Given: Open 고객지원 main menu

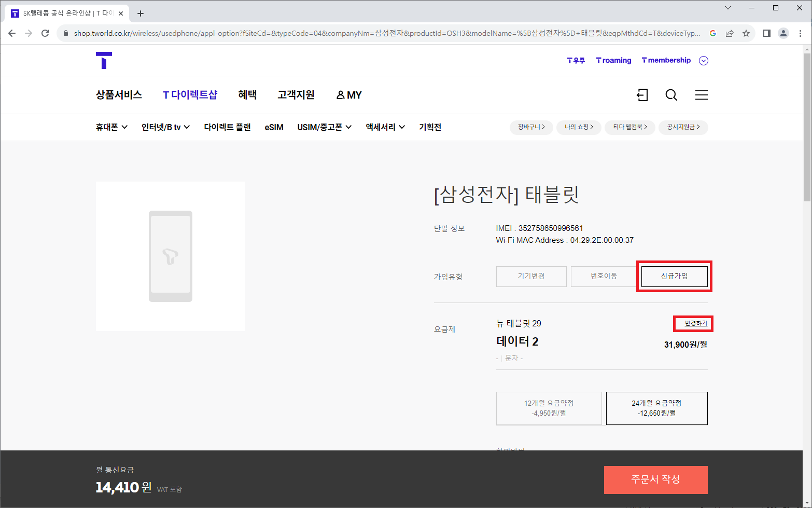Looking at the screenshot, I should tap(296, 95).
